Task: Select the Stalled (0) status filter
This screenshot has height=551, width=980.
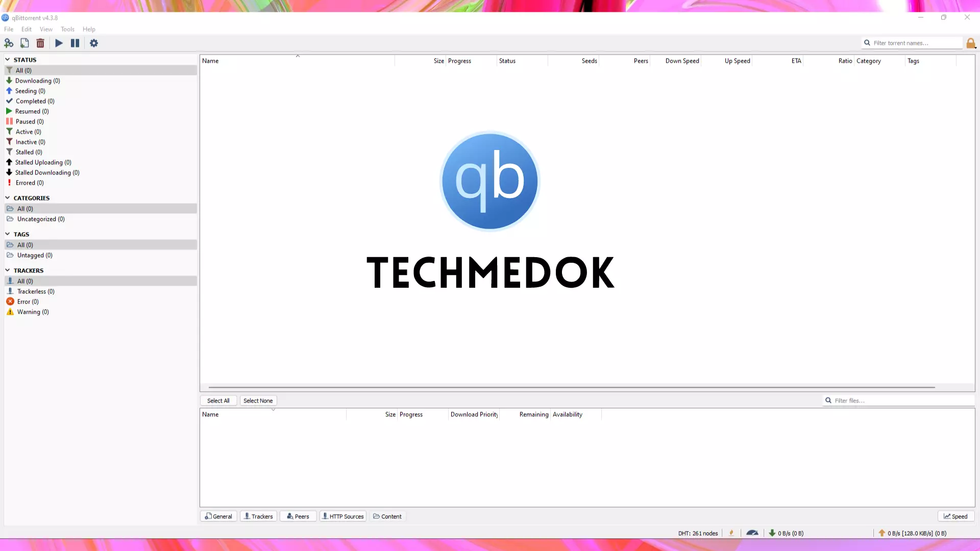Action: (x=101, y=152)
